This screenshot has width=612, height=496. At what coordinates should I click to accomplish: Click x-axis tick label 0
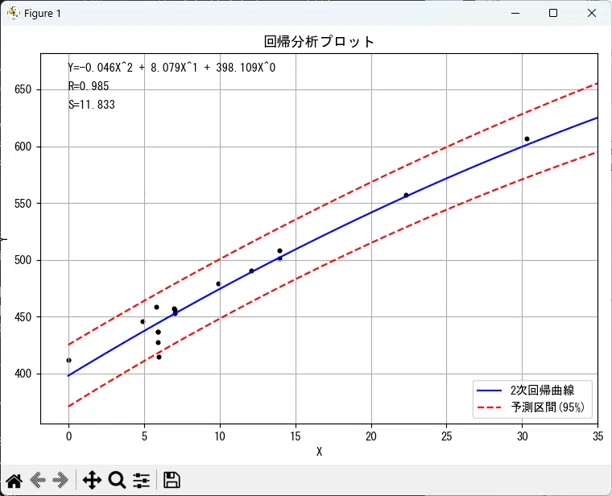click(69, 436)
